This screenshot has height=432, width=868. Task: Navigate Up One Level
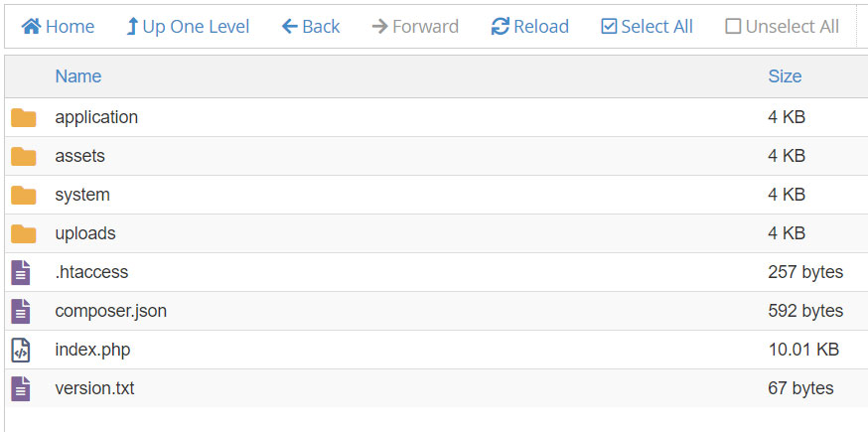click(188, 27)
